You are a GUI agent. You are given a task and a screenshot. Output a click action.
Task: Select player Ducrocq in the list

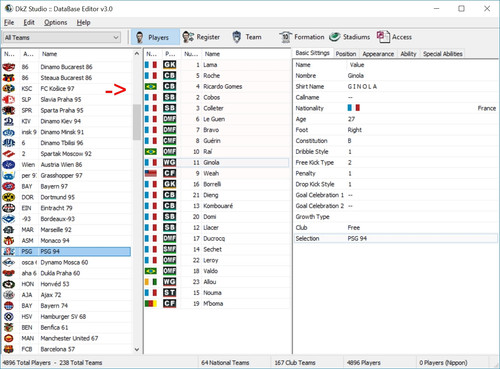pos(217,238)
